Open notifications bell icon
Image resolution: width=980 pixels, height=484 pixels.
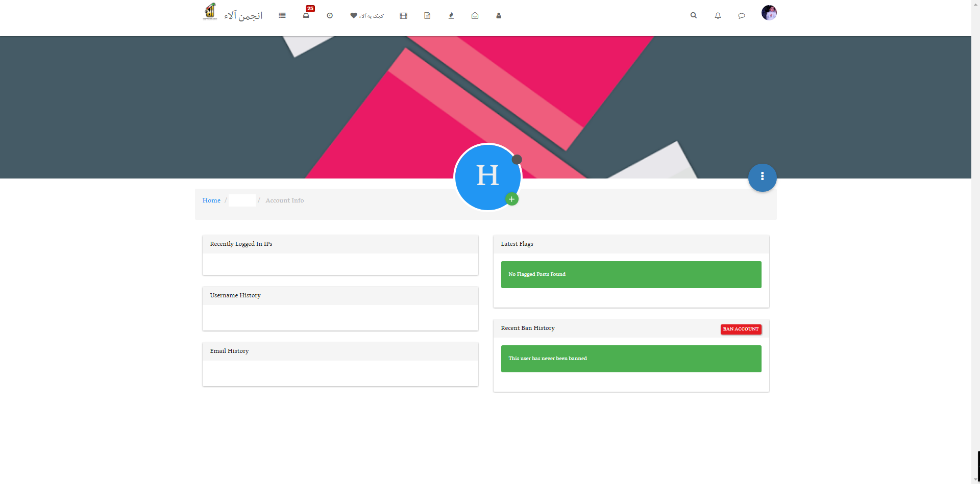pos(718,16)
